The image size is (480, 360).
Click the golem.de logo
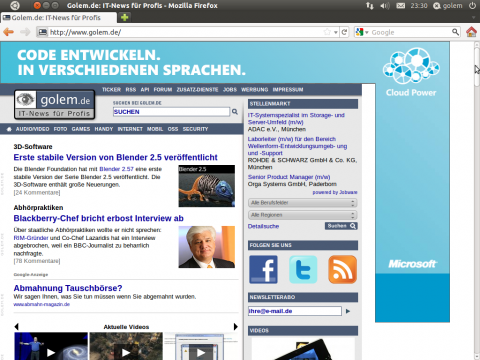point(55,104)
